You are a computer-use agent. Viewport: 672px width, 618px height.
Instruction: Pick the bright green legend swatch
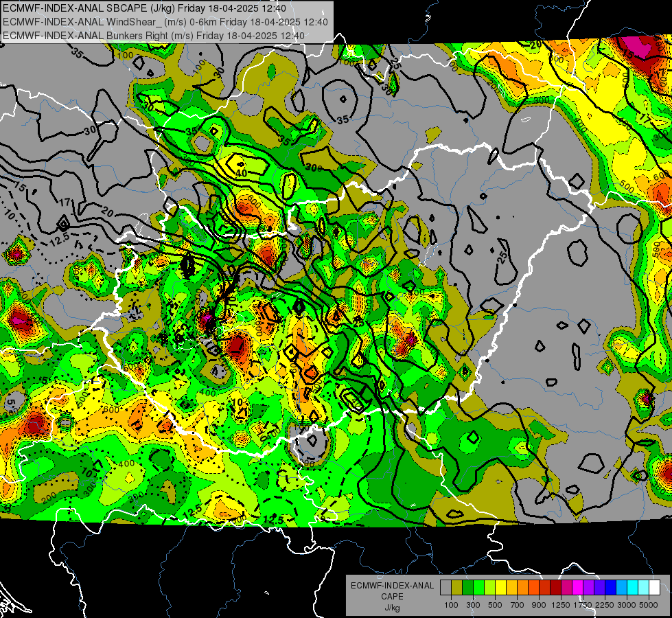pos(478,588)
